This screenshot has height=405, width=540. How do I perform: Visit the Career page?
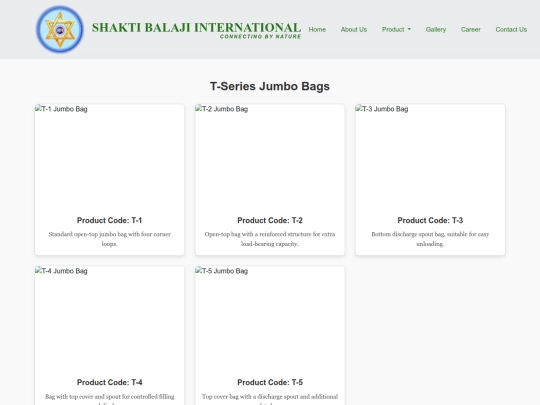click(x=470, y=30)
